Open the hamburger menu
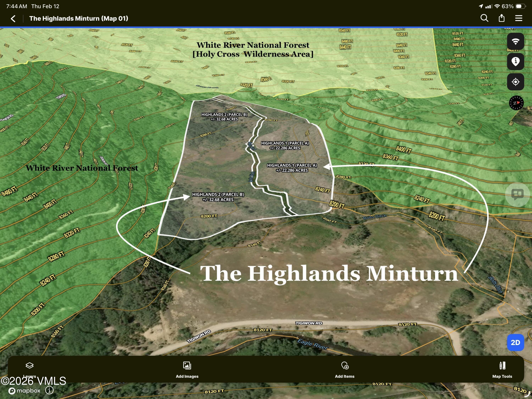The image size is (532, 399). click(x=519, y=18)
